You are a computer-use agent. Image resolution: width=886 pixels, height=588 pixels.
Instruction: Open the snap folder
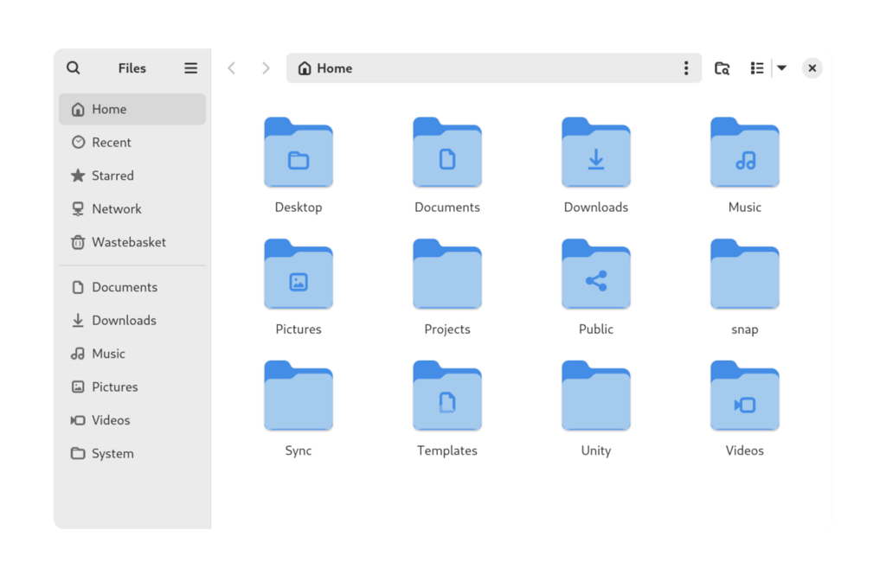tap(745, 274)
